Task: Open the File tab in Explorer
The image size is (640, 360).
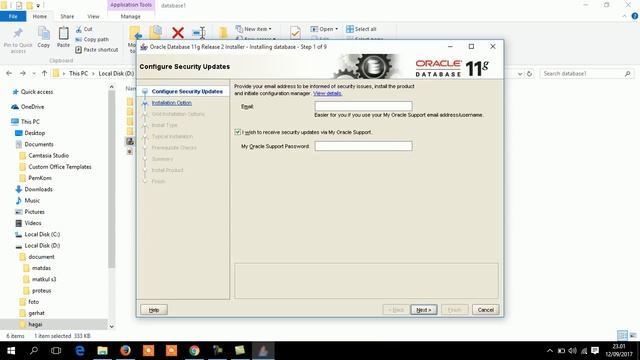Action: [x=13, y=16]
